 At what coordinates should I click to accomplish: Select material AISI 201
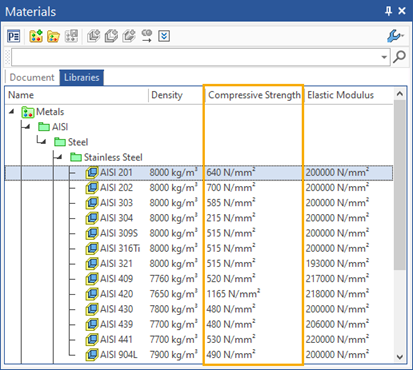coord(116,172)
